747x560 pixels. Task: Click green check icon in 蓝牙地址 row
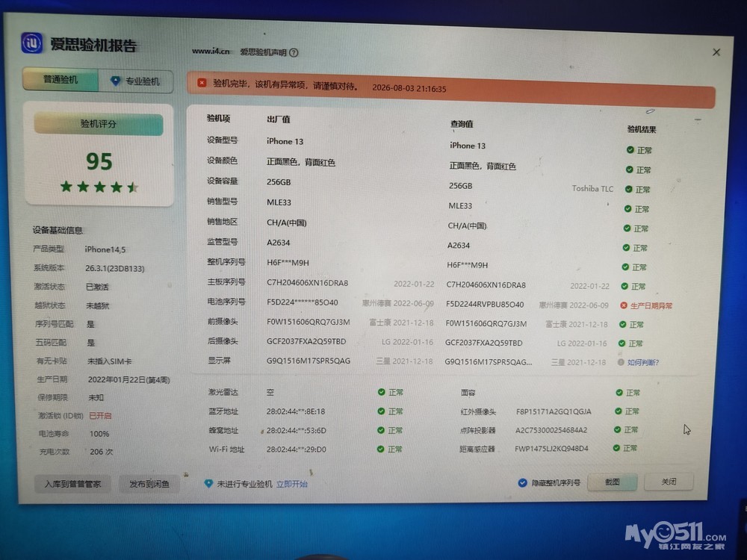pos(381,411)
